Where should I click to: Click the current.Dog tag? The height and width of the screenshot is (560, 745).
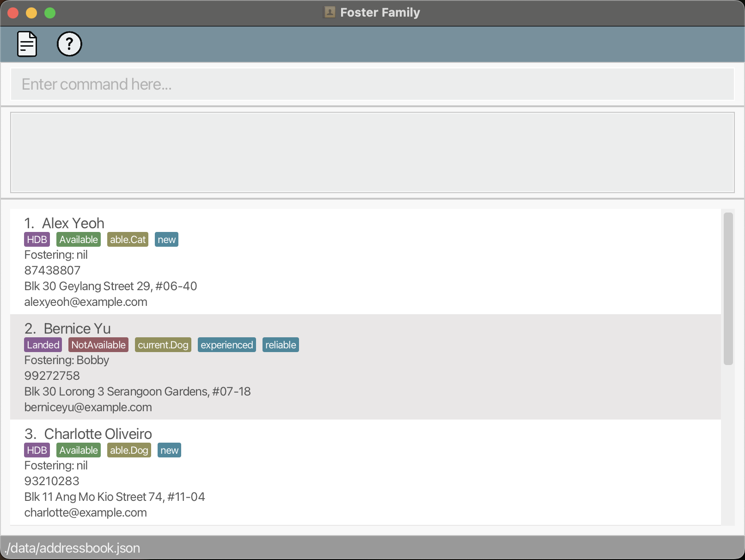pos(163,345)
